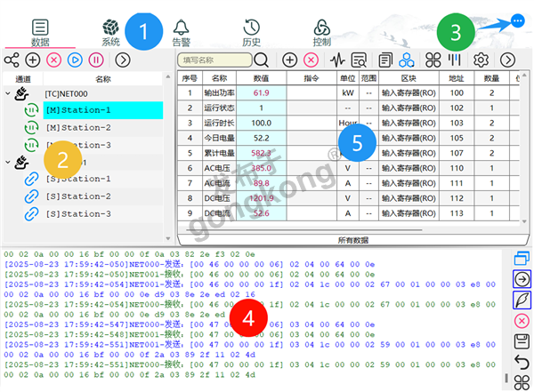Click the blue three-dots more menu
This screenshot has width=534, height=392.
(x=518, y=20)
